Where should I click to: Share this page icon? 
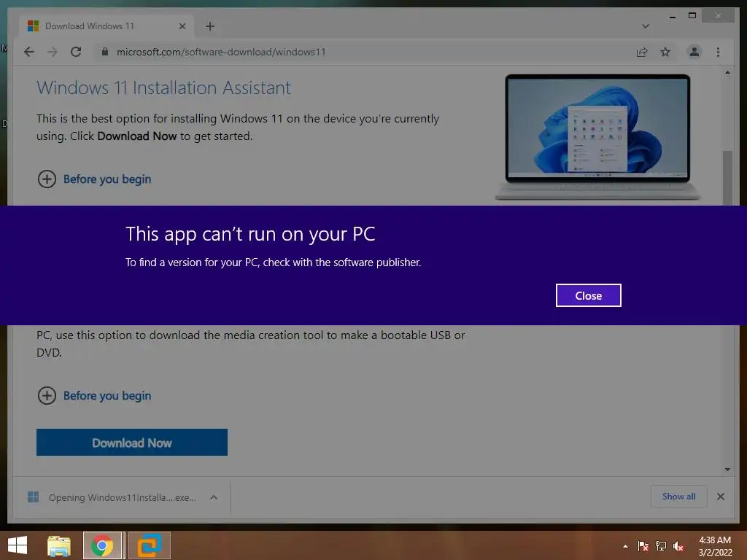click(642, 52)
